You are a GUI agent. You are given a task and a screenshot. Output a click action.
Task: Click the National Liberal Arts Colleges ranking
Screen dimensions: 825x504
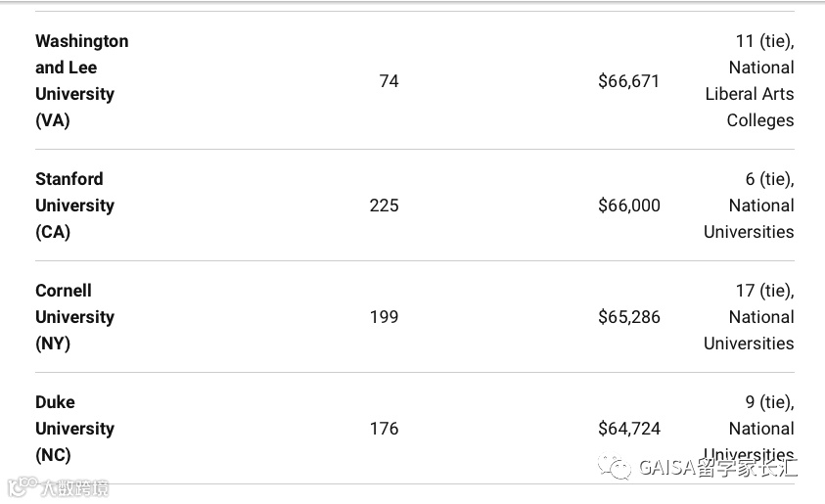tap(750, 81)
